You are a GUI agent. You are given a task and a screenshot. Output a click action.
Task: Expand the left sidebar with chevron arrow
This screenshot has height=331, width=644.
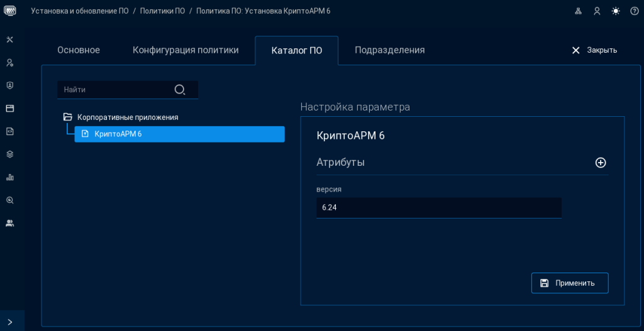point(9,322)
